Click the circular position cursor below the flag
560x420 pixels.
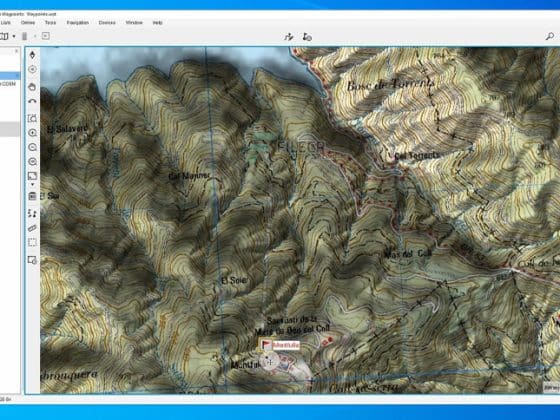(x=270, y=362)
